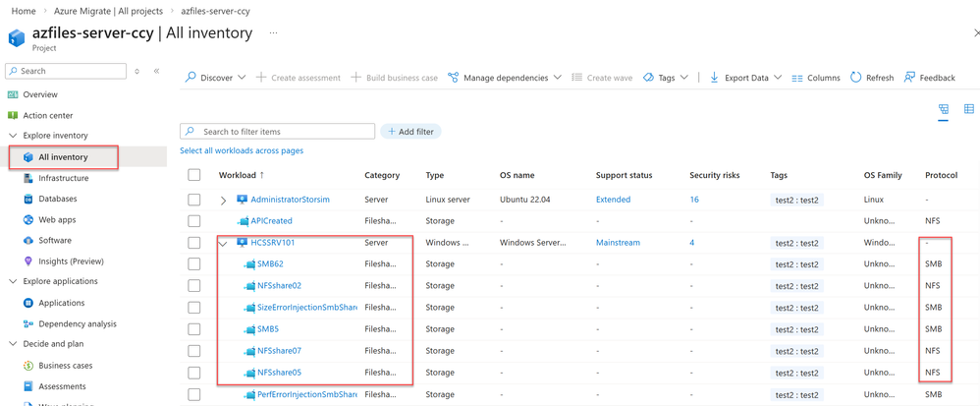
Task: Click the APICreated fileshare icon
Action: pyautogui.click(x=244, y=221)
